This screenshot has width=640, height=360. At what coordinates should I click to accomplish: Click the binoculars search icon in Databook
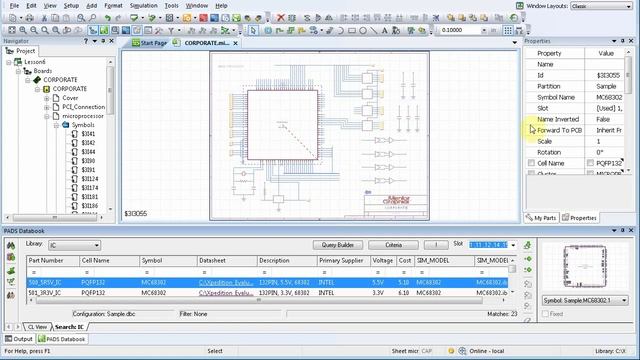coord(11,246)
